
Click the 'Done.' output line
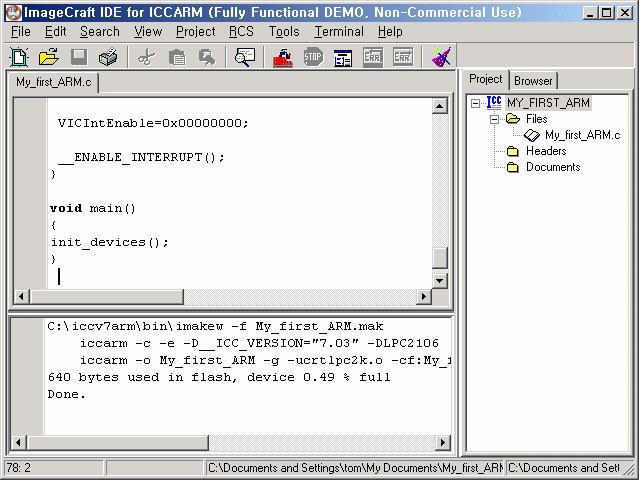pyautogui.click(x=66, y=394)
